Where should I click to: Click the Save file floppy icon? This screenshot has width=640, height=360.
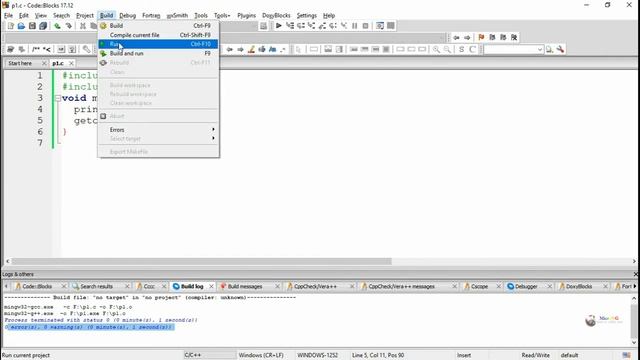[x=32, y=26]
